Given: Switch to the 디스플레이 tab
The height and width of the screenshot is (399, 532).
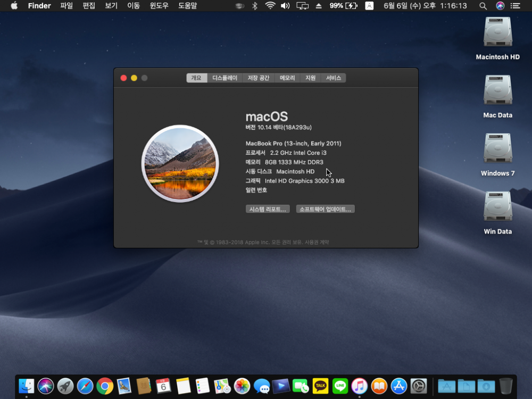Looking at the screenshot, I should point(225,78).
